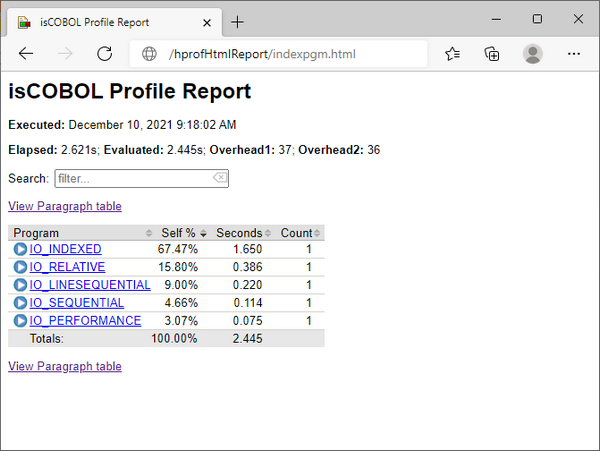Click the 0.075 seconds value
This screenshot has height=451, width=600.
(248, 321)
